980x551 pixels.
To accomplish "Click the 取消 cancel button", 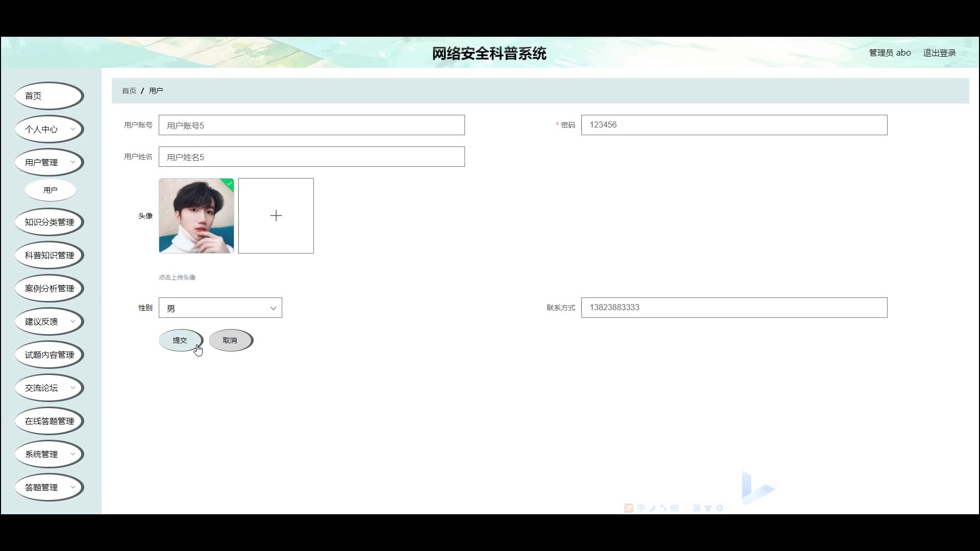I will pos(231,340).
